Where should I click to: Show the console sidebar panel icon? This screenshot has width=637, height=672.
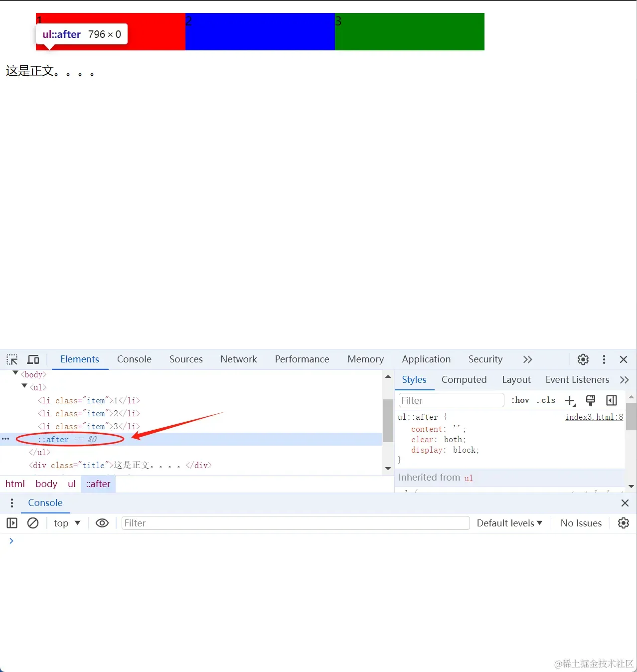[12, 523]
